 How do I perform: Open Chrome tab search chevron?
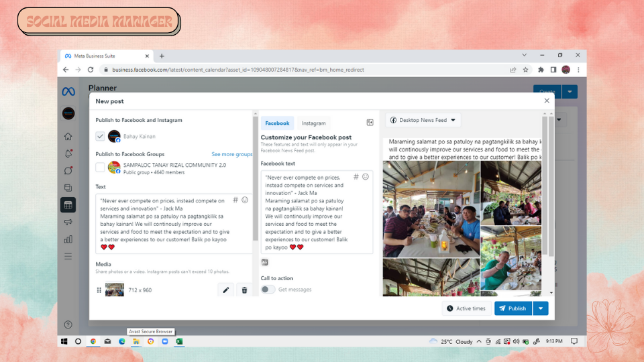(x=525, y=55)
